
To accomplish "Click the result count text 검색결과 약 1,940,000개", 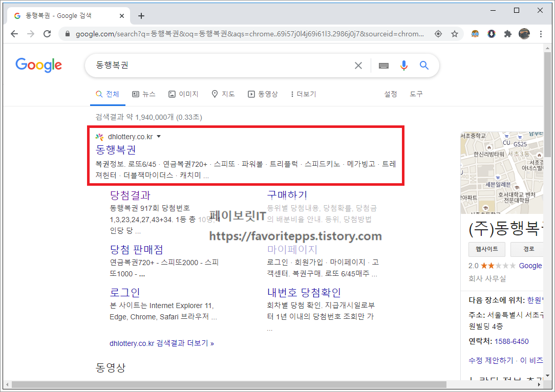I will pos(135,117).
